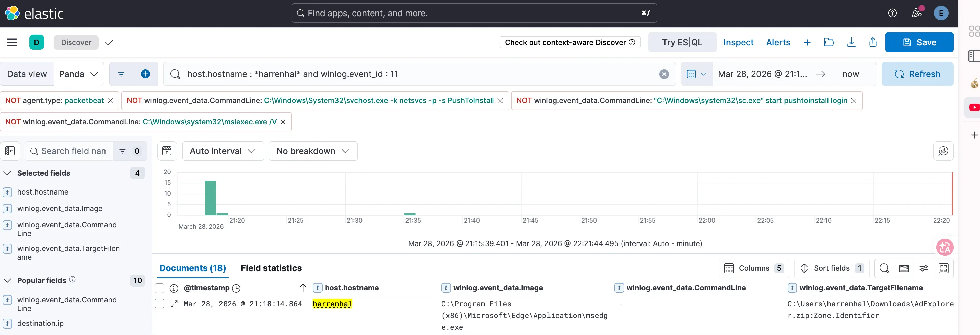
Task: Focus the Search field names input
Action: coord(69,151)
